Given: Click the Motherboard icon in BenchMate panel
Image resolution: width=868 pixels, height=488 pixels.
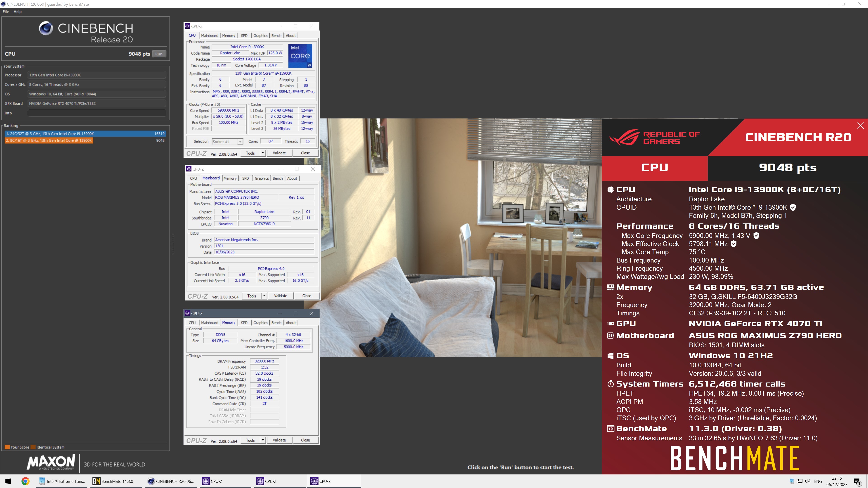Looking at the screenshot, I should tap(610, 335).
